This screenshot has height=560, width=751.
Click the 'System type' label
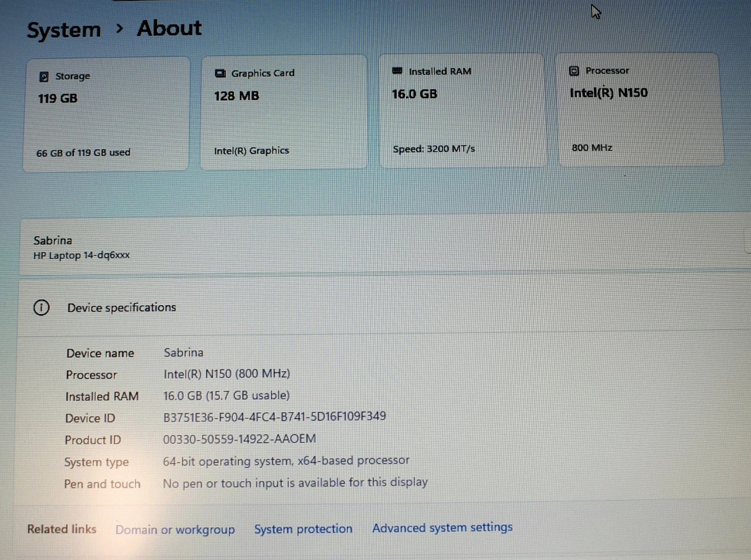[96, 462]
